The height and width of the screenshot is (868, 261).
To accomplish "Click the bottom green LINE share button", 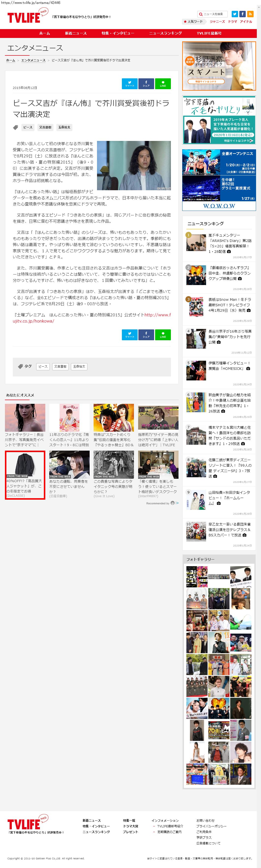I will click(x=163, y=335).
